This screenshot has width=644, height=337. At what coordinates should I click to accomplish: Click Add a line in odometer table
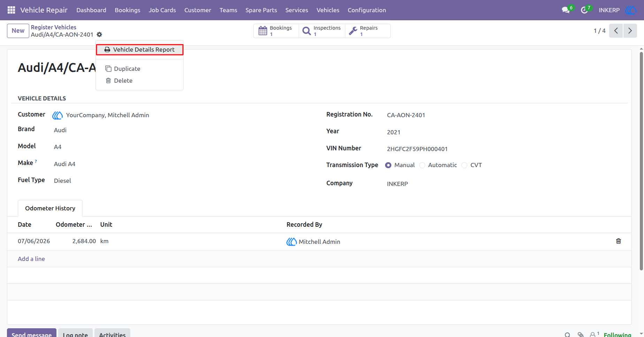[31, 259]
